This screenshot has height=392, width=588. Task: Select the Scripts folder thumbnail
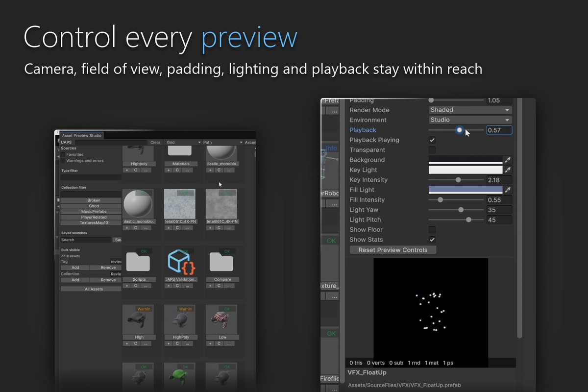click(x=139, y=261)
